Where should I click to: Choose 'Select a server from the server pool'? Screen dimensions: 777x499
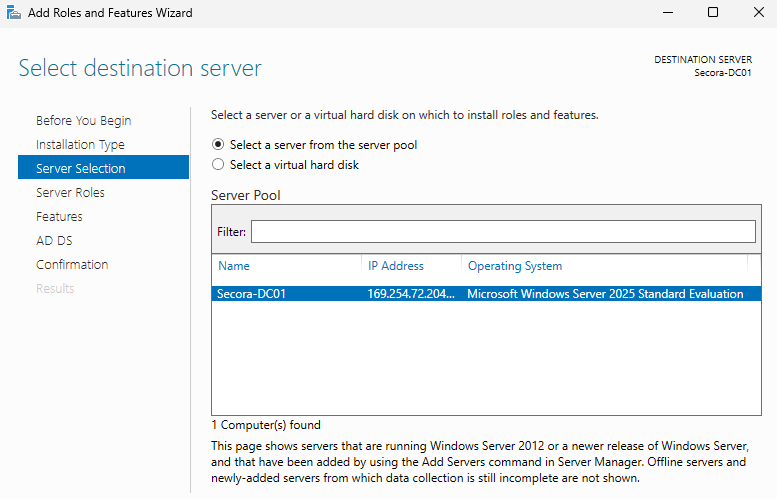(219, 145)
